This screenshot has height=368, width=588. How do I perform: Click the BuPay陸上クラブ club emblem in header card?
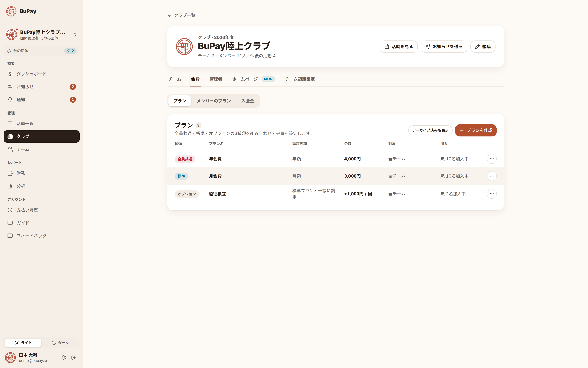[184, 46]
